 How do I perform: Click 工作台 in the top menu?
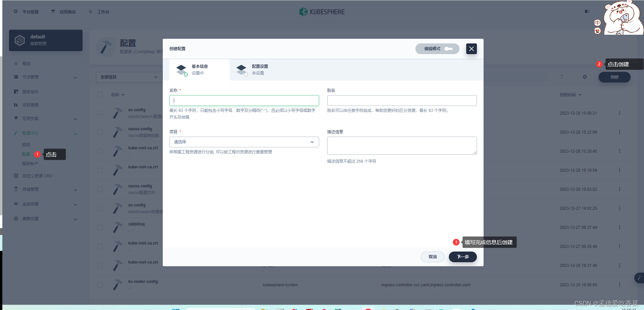103,12
